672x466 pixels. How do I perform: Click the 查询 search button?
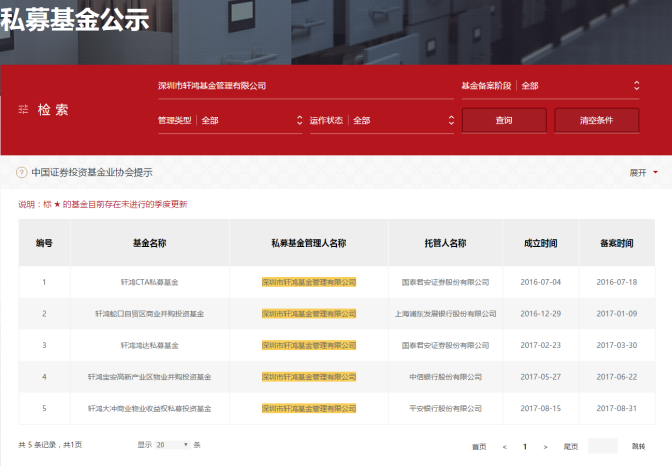click(504, 120)
